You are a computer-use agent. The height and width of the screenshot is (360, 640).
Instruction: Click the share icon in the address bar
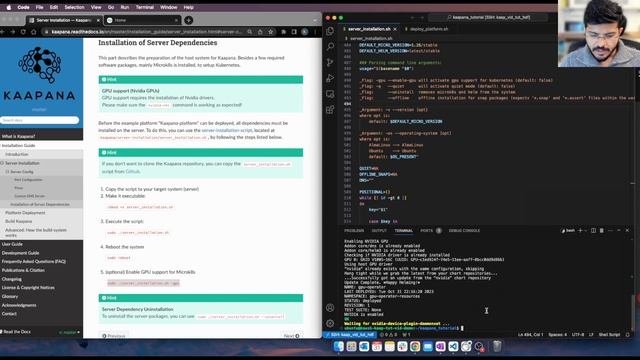coord(260,32)
